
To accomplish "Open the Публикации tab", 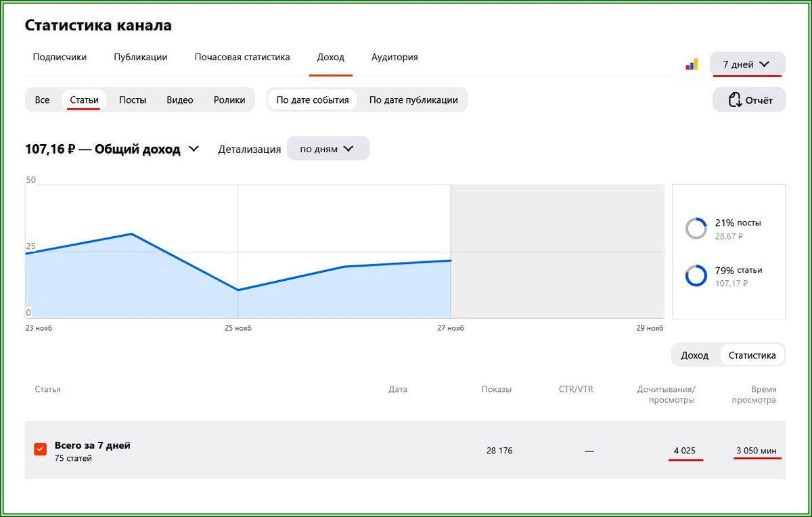I will (x=141, y=58).
